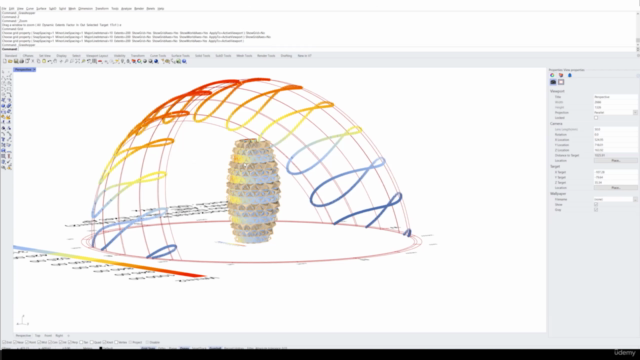The width and height of the screenshot is (640, 360).
Task: Click the X Location camera field
Action: [x=616, y=140]
